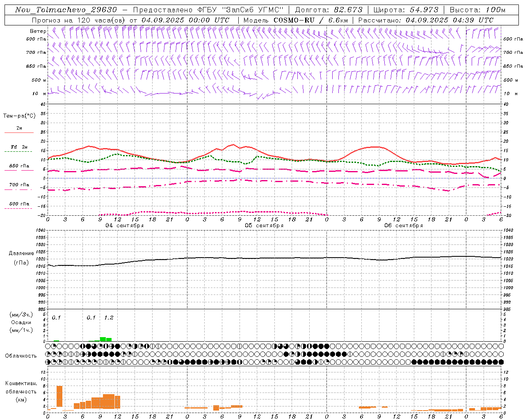Click 'Прогноз на 120 часа(ов)' forecast header
The image size is (525, 420).
79,20
